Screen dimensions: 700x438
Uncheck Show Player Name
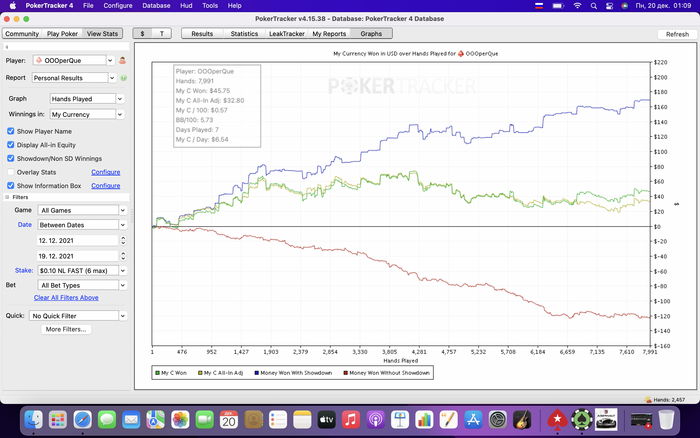(11, 131)
